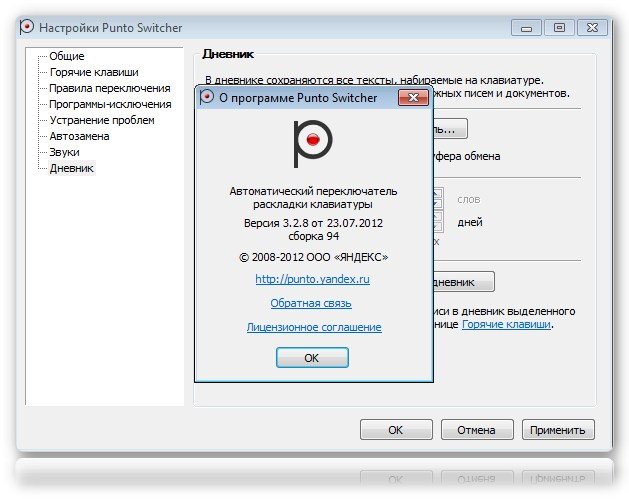Open Устранение проблем category
The height and width of the screenshot is (499, 629).
tap(102, 121)
